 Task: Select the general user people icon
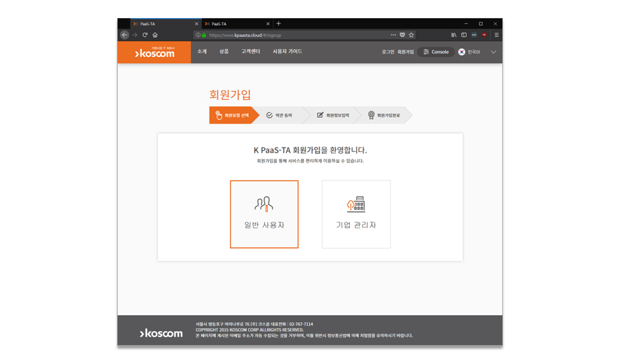pyautogui.click(x=264, y=204)
